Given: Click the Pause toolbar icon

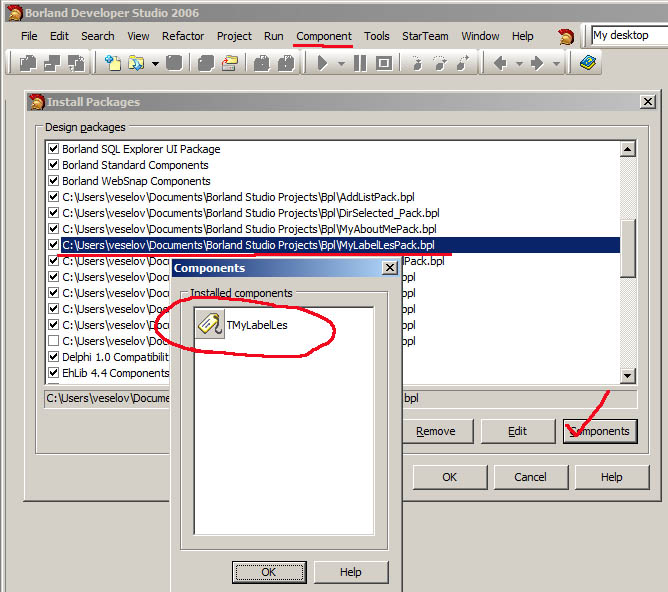Looking at the screenshot, I should [360, 63].
